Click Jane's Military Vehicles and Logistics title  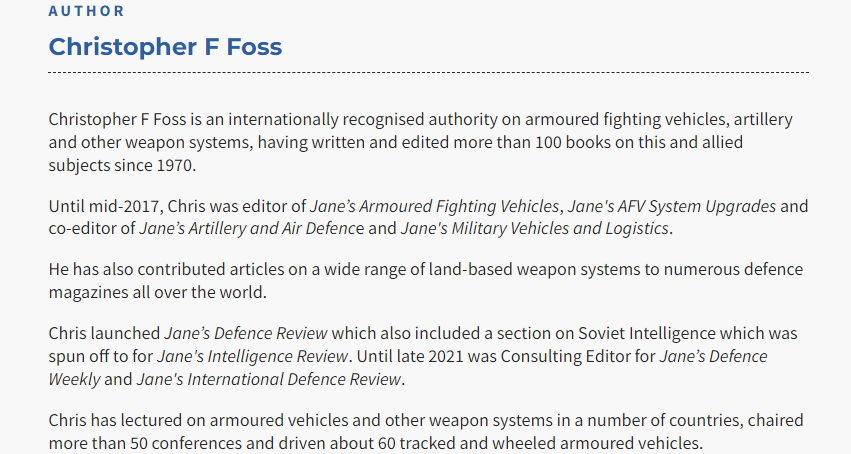[x=535, y=228]
